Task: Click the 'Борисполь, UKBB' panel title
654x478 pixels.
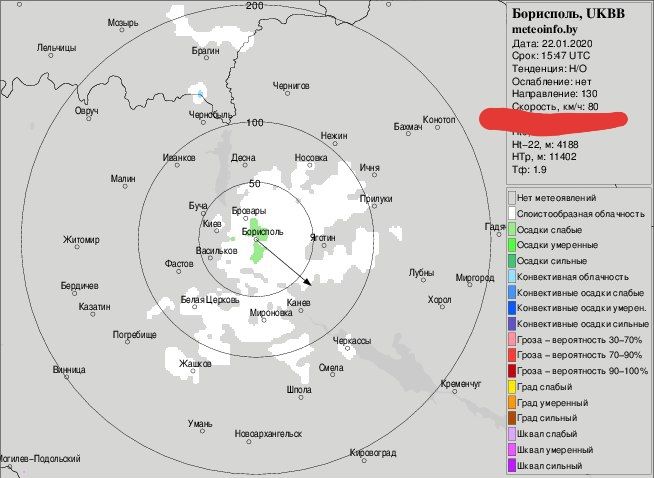Action: point(568,14)
